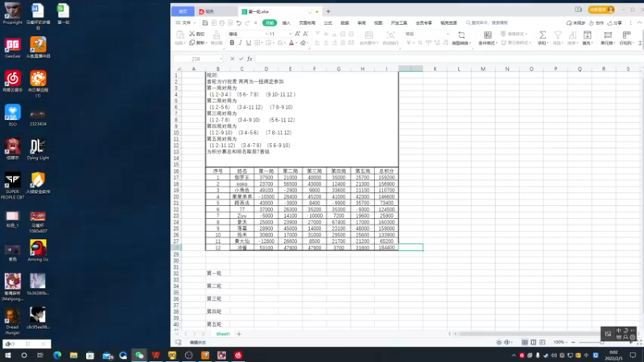Click the Windows Start button

coord(8,356)
